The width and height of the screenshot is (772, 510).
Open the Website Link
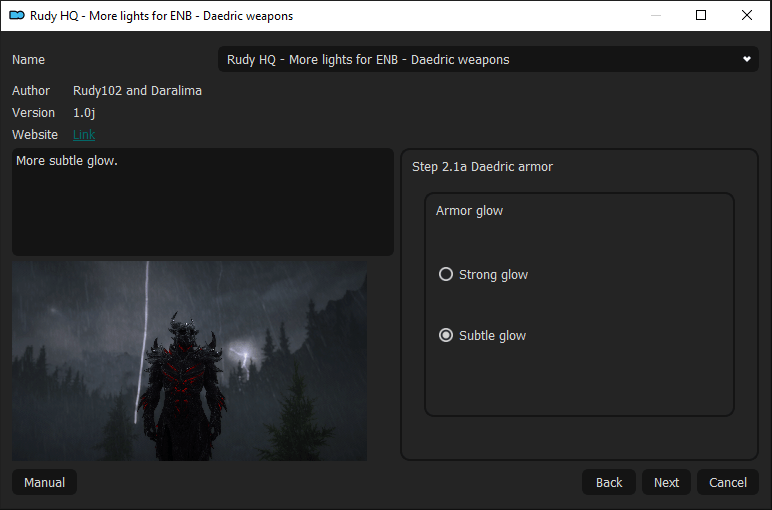click(84, 134)
